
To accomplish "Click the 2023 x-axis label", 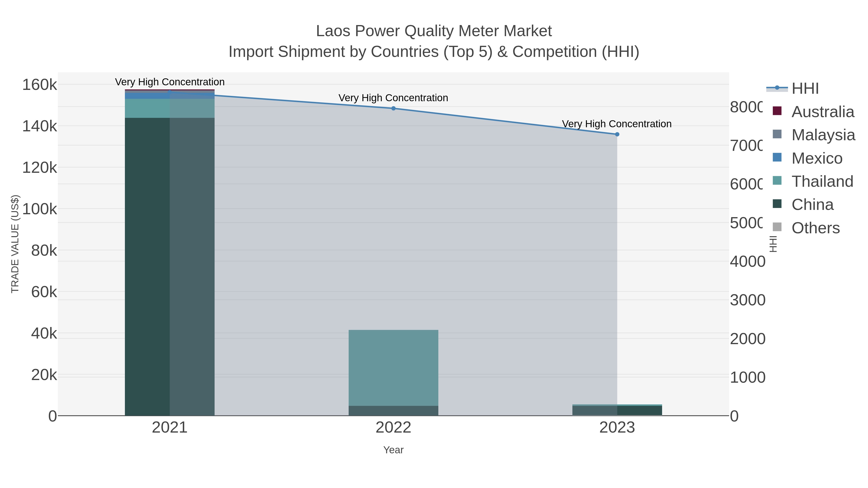I will [x=617, y=428].
